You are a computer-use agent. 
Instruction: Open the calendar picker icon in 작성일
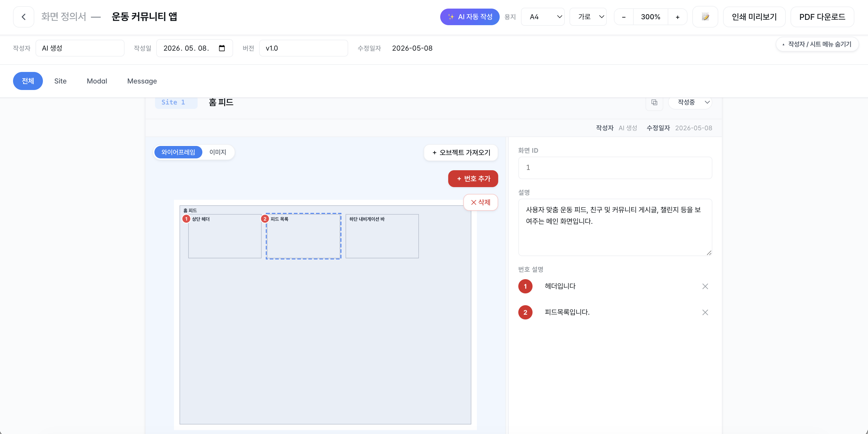222,48
